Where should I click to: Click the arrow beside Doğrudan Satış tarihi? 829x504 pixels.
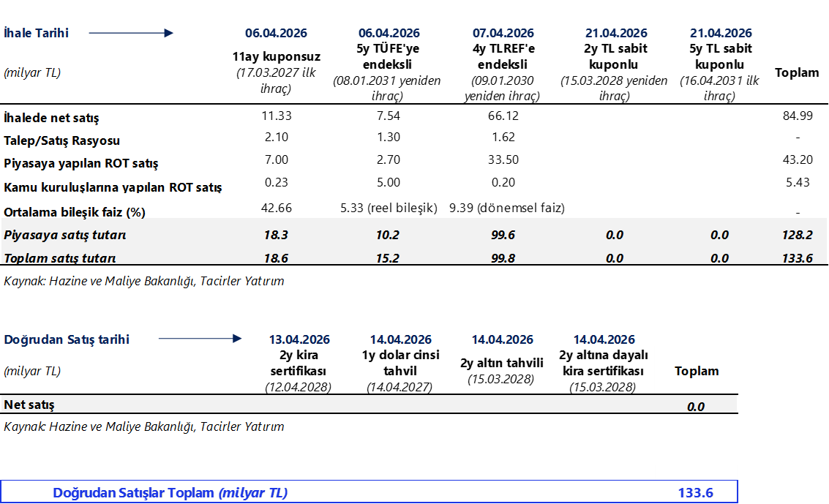coord(199,339)
